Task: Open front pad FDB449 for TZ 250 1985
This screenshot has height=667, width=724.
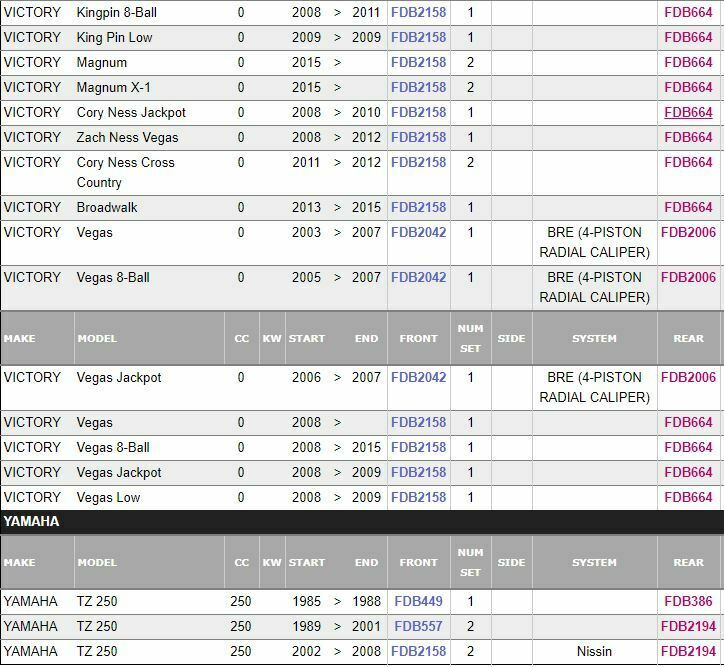Action: click(418, 601)
